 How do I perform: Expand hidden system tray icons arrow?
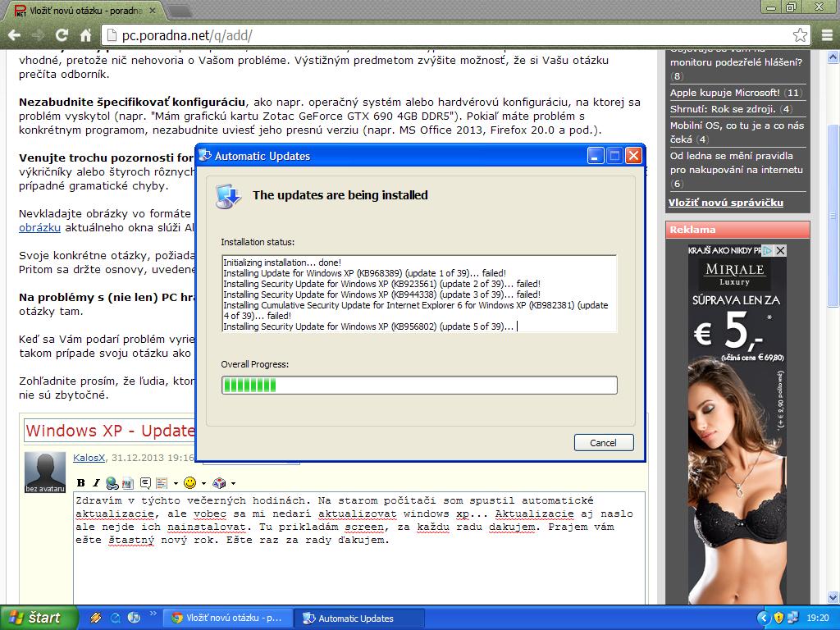tap(764, 618)
